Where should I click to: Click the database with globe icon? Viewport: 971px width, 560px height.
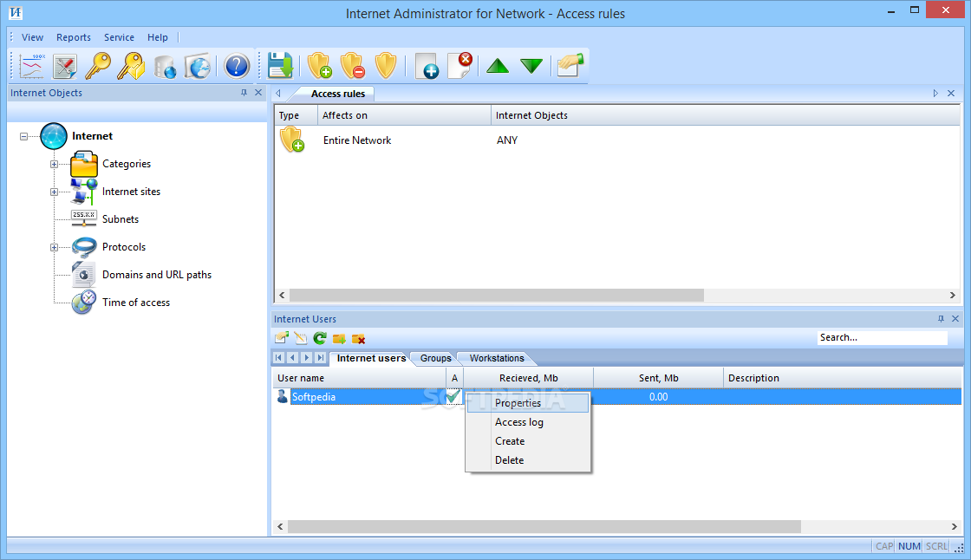[165, 66]
